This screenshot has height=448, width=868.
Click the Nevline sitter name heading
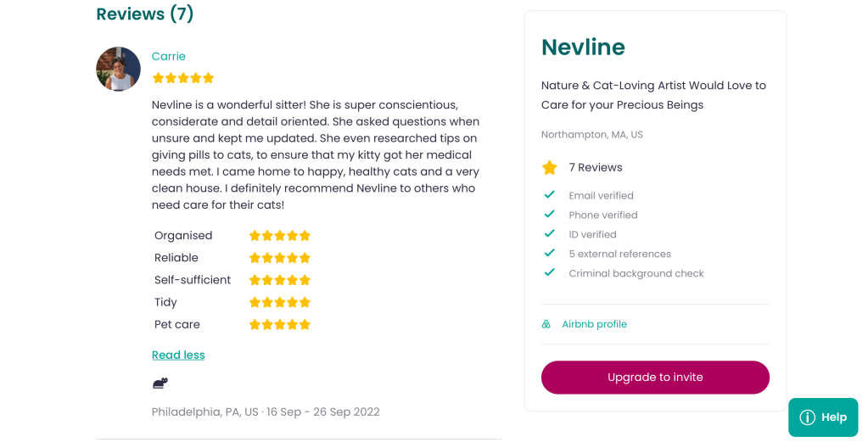tap(583, 48)
